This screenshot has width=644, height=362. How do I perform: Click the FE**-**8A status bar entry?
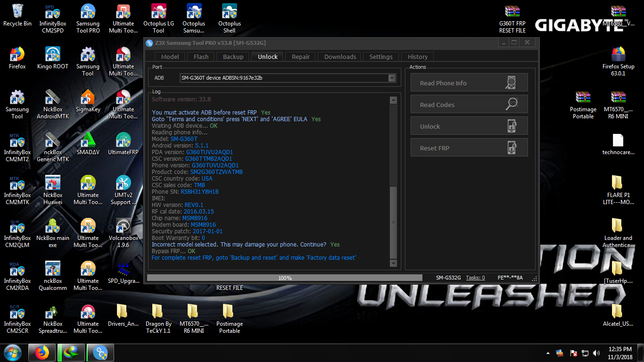[510, 278]
